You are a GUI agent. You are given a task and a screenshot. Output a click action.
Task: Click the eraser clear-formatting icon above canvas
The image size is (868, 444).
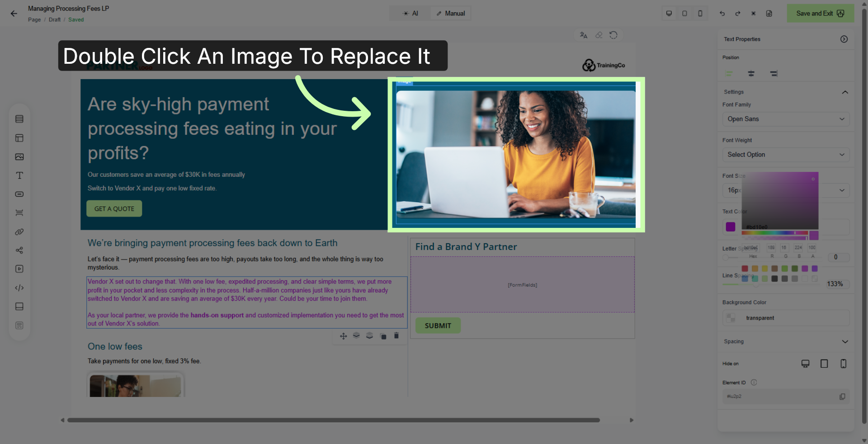599,35
